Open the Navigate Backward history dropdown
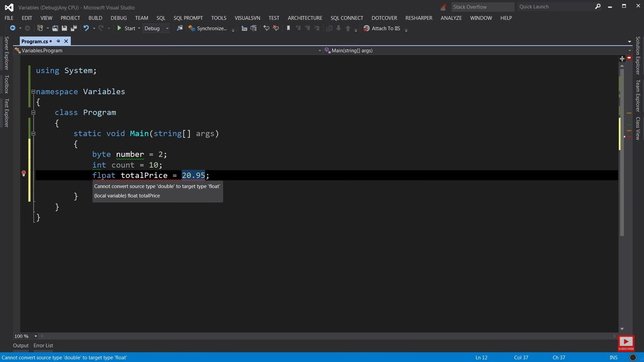The image size is (644, 362). (x=20, y=28)
